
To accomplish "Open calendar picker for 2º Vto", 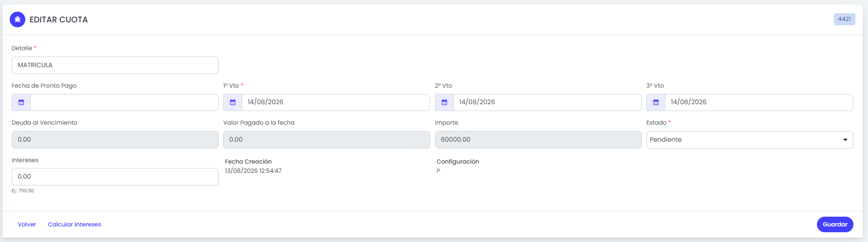I will tap(444, 102).
